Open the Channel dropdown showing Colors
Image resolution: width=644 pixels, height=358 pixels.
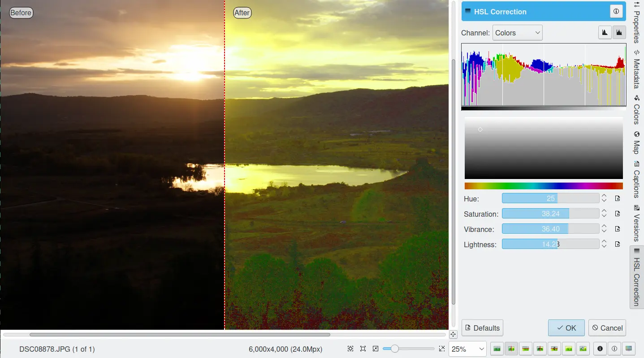(517, 33)
